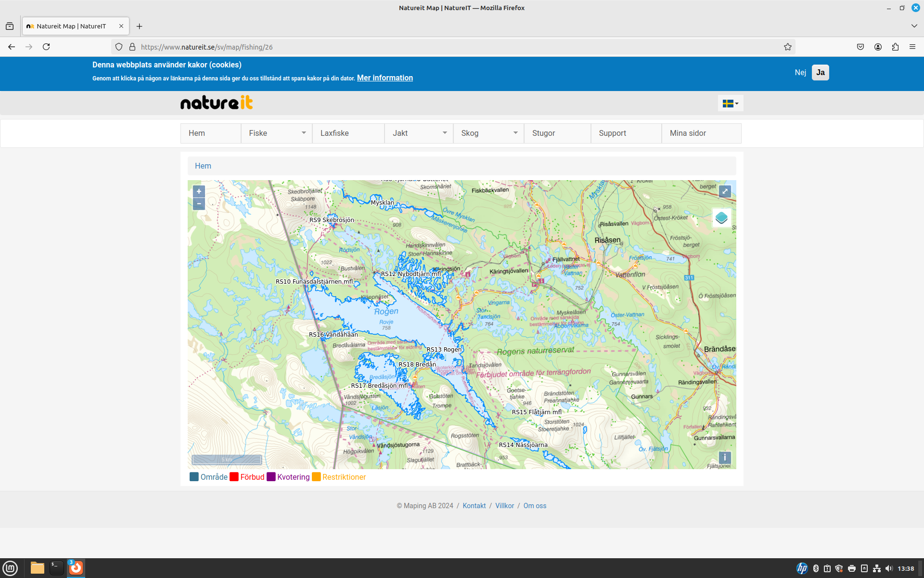Open the language flag dropdown
Viewport: 924px width, 578px height.
(730, 103)
